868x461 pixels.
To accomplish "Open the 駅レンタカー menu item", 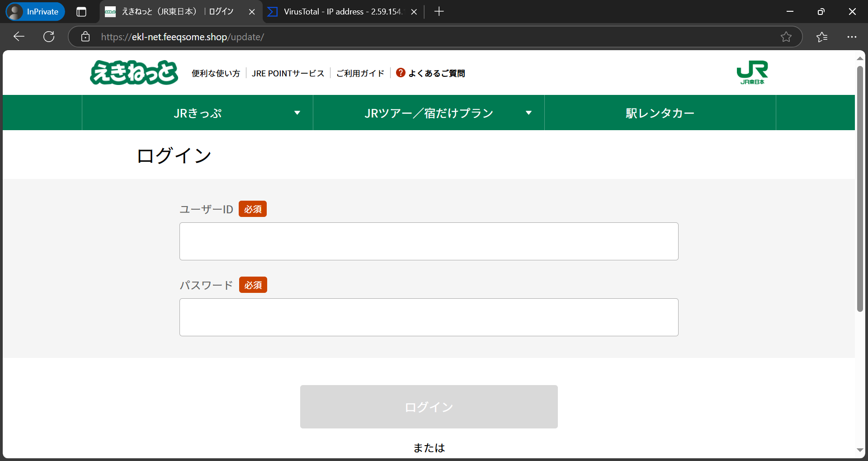I will 660,113.
